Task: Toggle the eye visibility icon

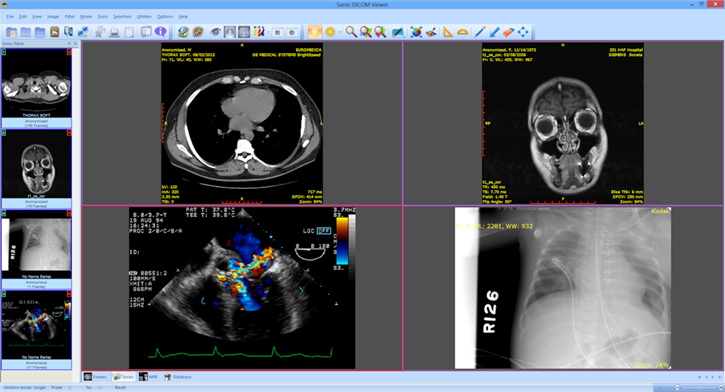Action: pyautogui.click(x=215, y=32)
